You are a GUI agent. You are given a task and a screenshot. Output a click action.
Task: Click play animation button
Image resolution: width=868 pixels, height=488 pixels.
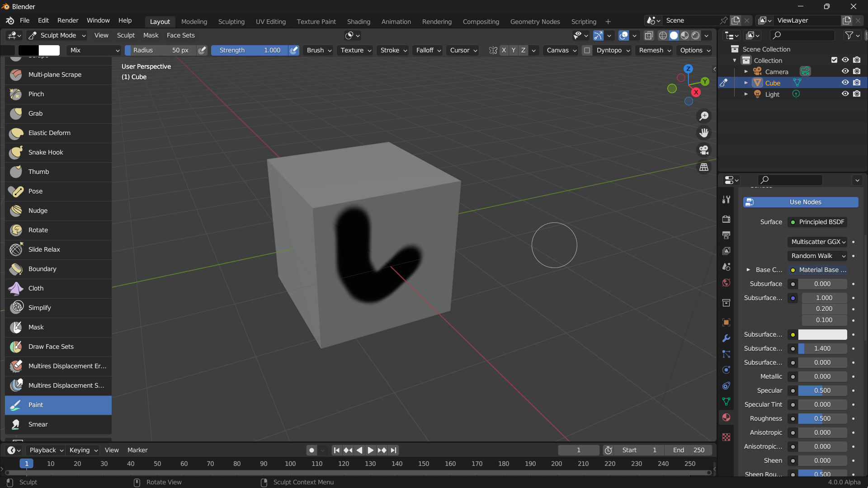[x=370, y=450]
